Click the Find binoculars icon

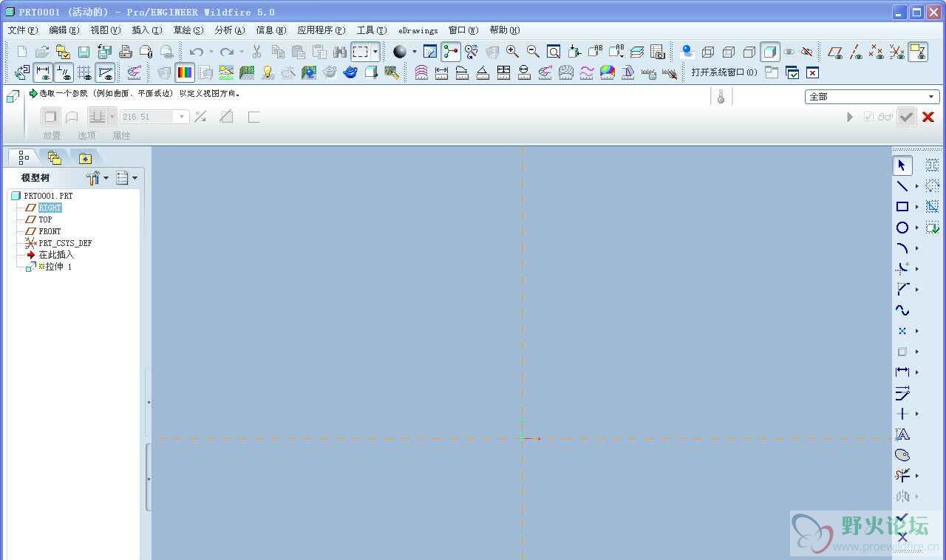pyautogui.click(x=340, y=52)
